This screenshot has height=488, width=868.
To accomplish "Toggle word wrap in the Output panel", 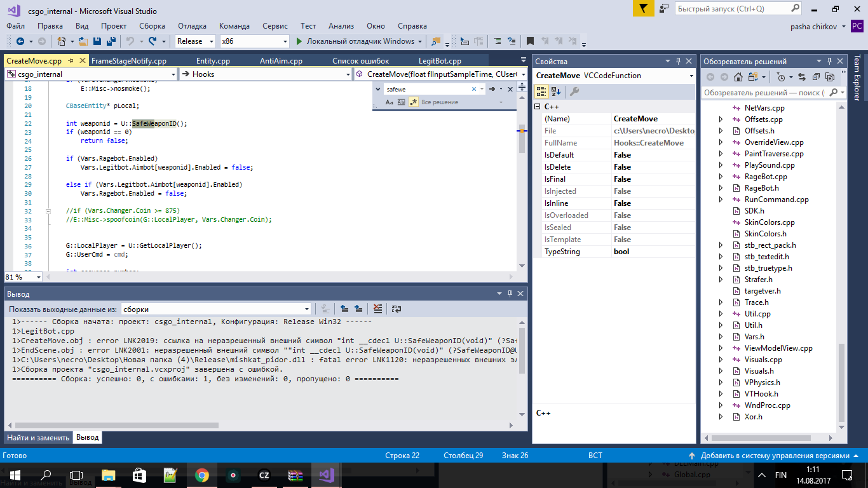I will pyautogui.click(x=397, y=309).
